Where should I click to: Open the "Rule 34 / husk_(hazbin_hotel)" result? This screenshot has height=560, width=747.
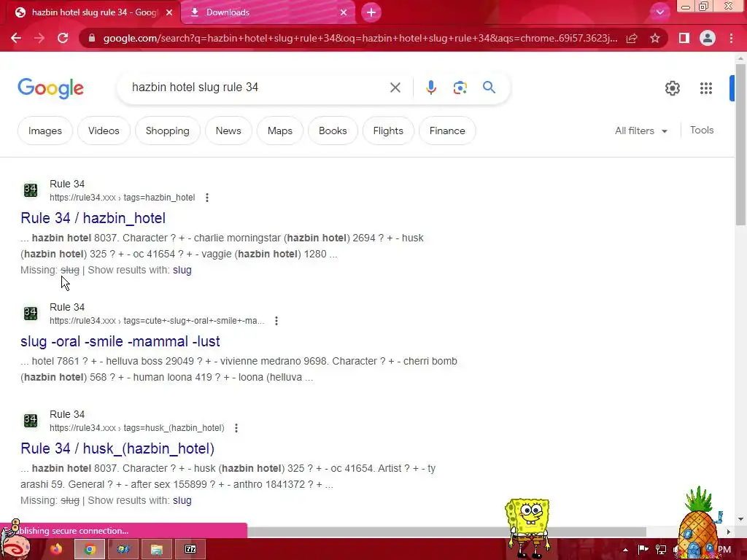click(x=117, y=448)
